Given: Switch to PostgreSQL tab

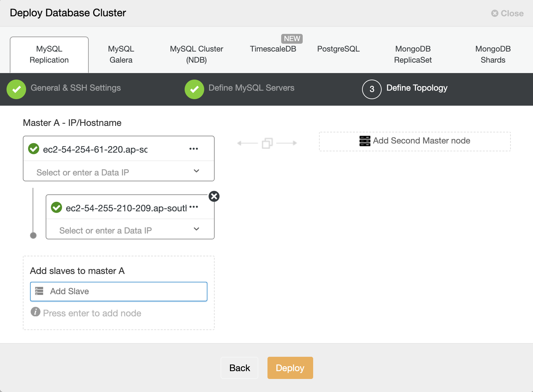Looking at the screenshot, I should point(338,49).
